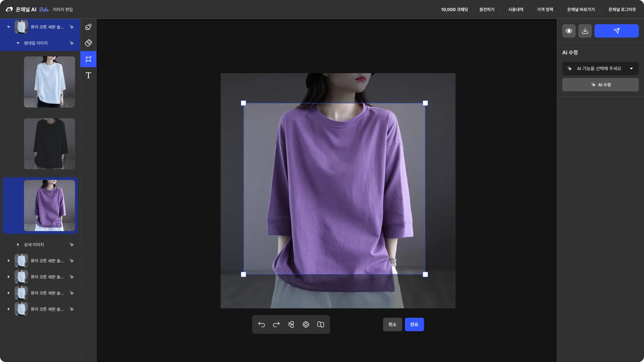The width and height of the screenshot is (644, 362).
Task: Click the AI 수정 button
Action: click(x=600, y=85)
